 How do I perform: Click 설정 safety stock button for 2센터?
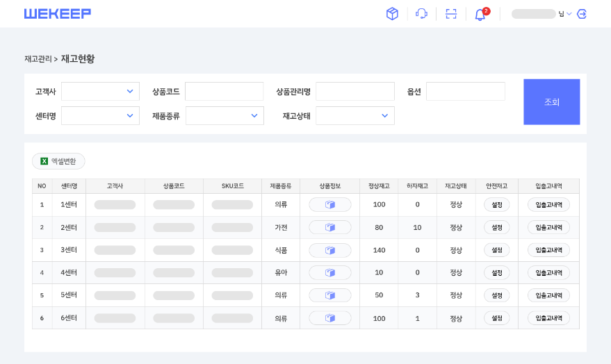[497, 227]
